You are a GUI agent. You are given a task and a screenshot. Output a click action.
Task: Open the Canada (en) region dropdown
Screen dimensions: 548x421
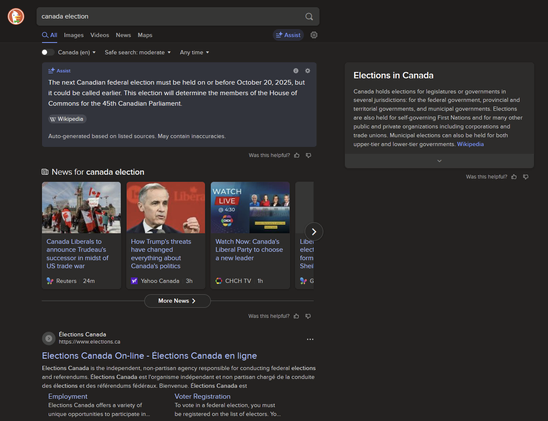[77, 52]
